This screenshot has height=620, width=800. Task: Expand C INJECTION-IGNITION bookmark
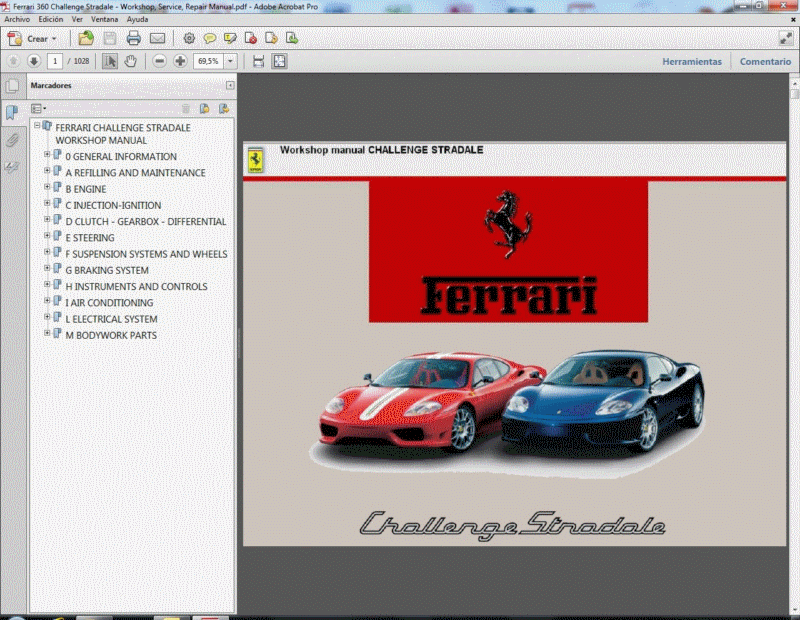tap(47, 203)
